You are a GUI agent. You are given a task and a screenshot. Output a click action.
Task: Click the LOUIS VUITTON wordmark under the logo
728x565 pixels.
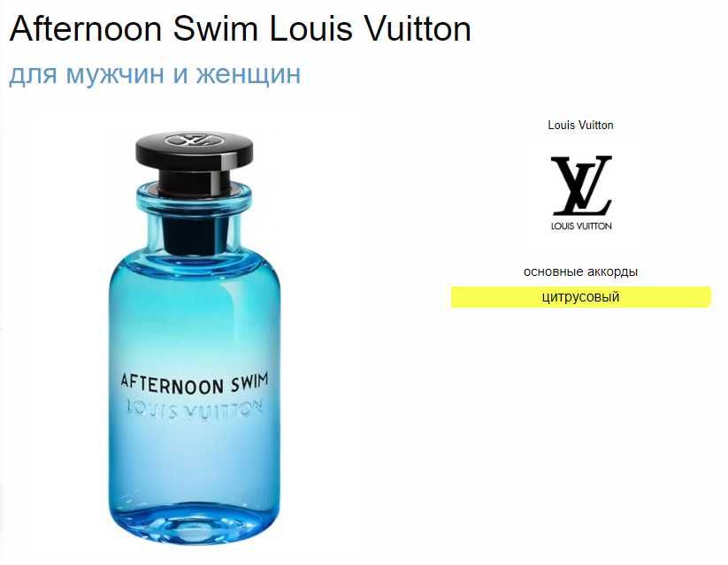[581, 226]
